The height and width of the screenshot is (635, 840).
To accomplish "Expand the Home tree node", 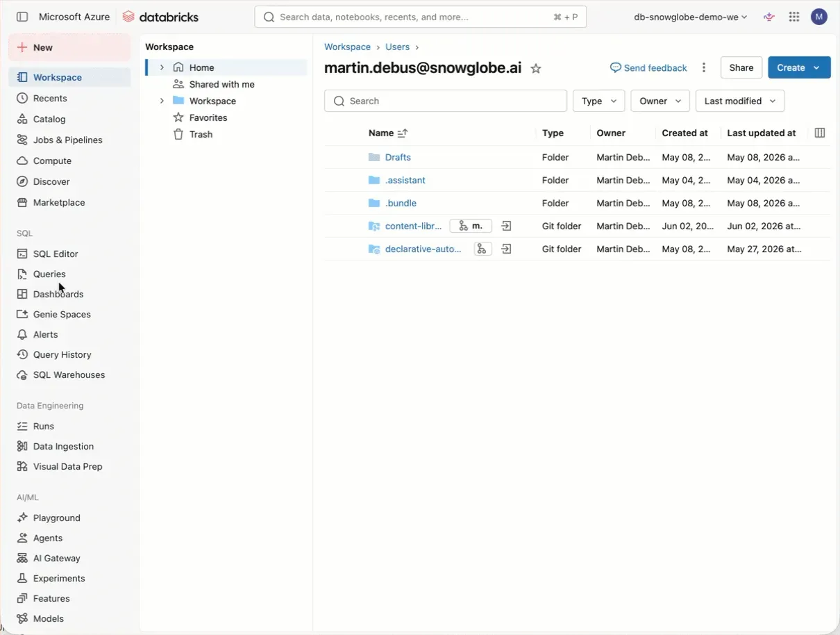I will click(x=162, y=67).
